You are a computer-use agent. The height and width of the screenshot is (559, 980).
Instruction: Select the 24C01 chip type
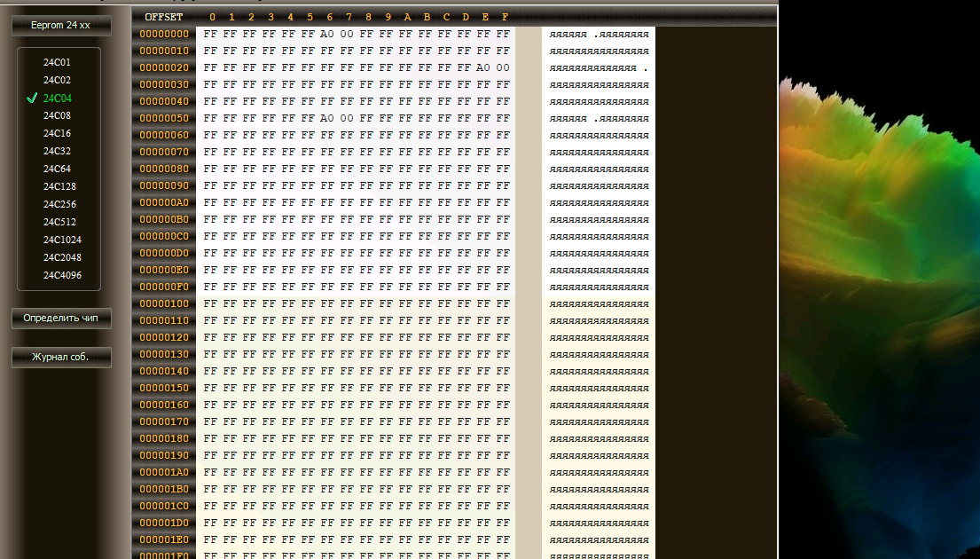pyautogui.click(x=57, y=63)
